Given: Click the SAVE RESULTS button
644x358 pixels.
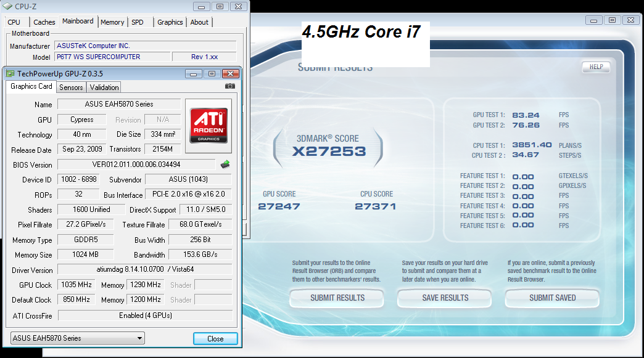Looking at the screenshot, I should click(x=445, y=298).
